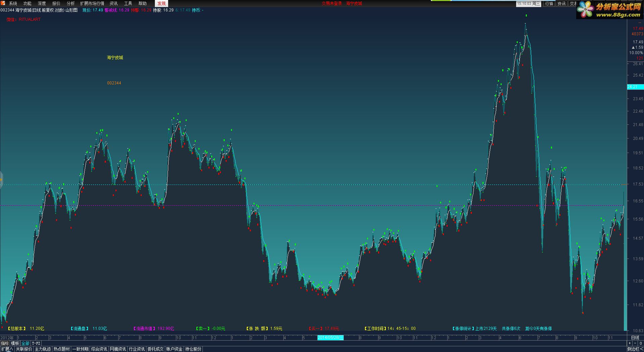
Task: Click the minus zoom-out button
Action: click(x=635, y=343)
